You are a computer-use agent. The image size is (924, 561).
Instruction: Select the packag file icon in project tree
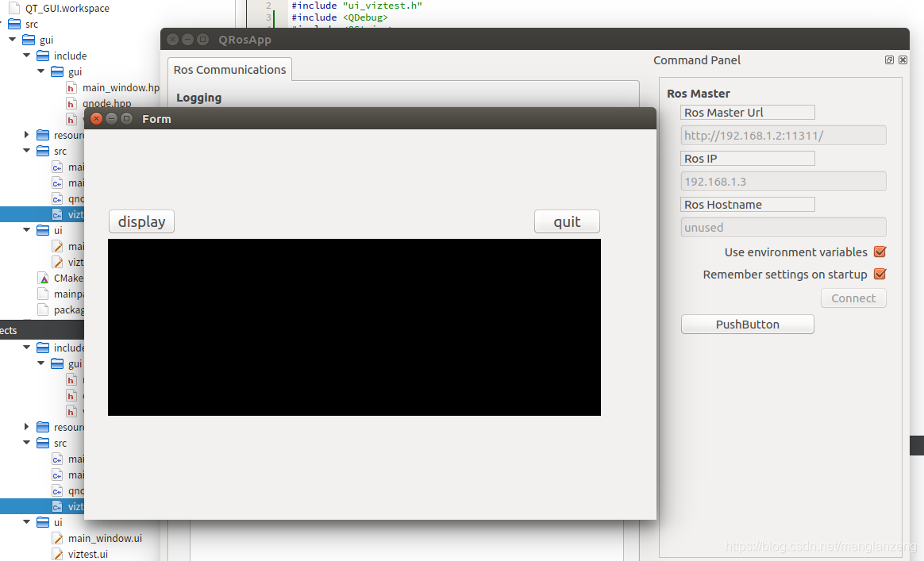click(43, 310)
